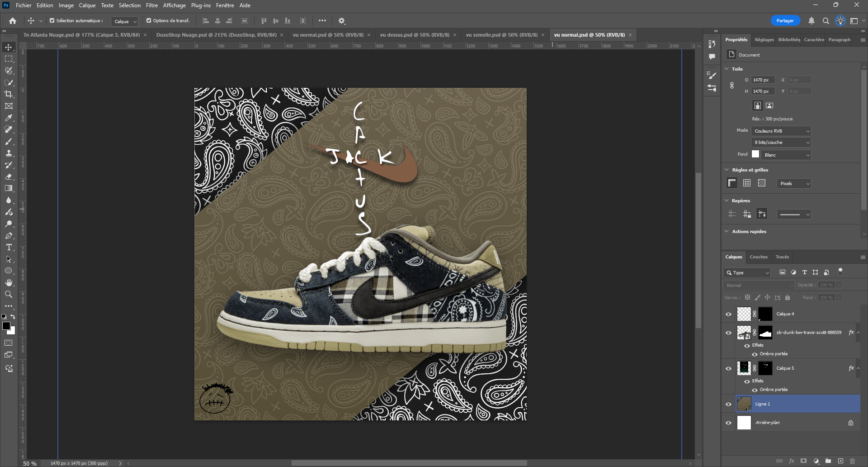Open the move options gear settings
Screen dimensions: 868x467
[342, 21]
